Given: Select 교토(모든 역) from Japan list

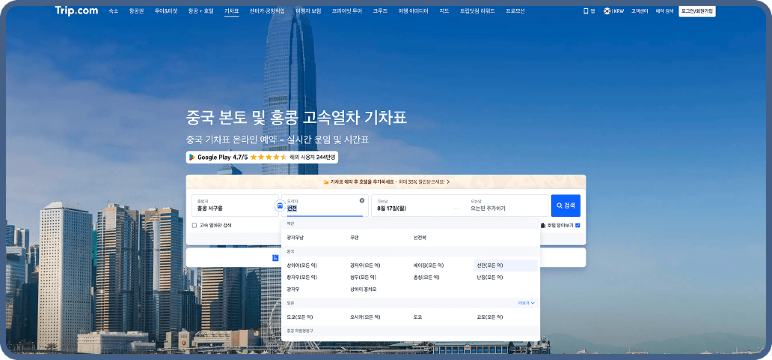Looking at the screenshot, I should pos(490,317).
